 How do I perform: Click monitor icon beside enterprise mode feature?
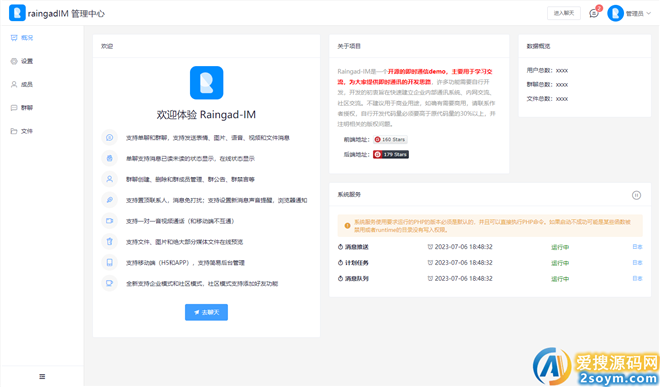(x=109, y=283)
